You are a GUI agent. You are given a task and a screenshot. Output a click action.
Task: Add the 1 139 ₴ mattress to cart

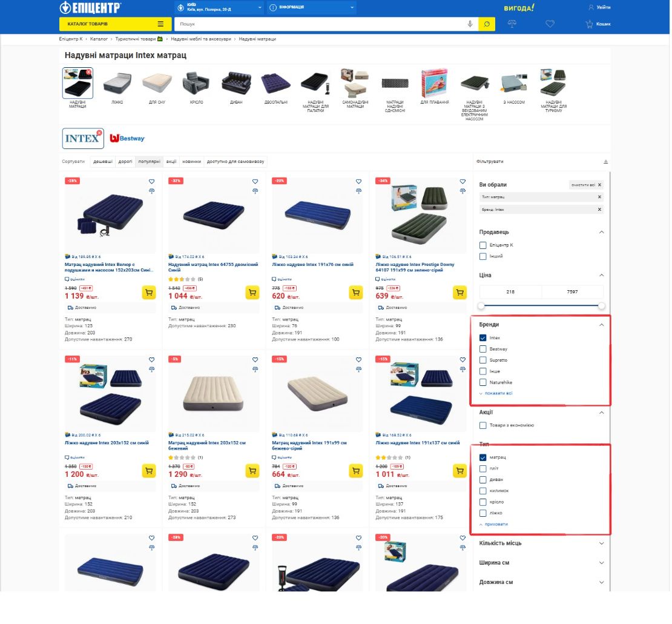149,293
